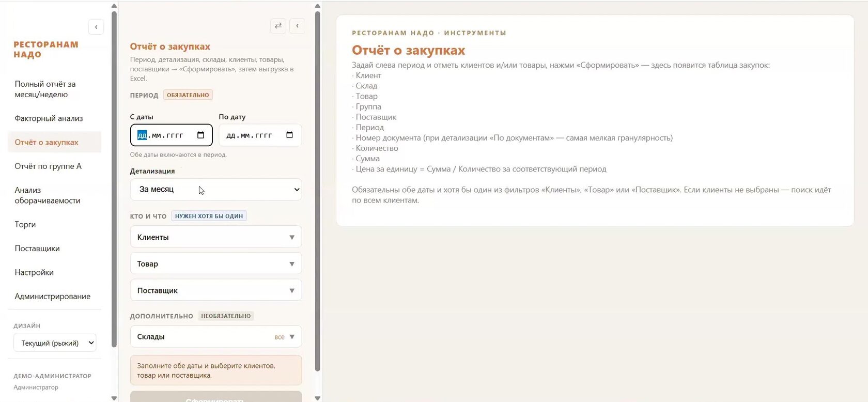Open 'Настройки' in sidebar

(54, 272)
